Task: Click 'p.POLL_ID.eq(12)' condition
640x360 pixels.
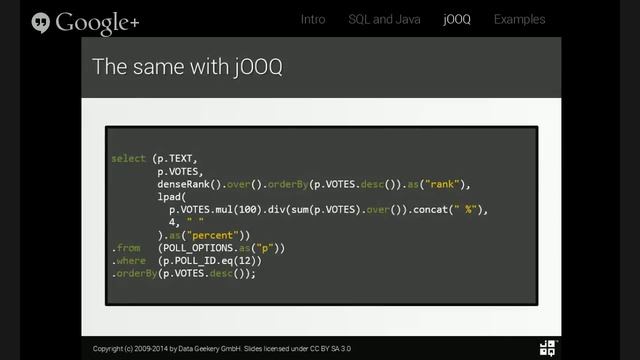Action: pos(209,260)
